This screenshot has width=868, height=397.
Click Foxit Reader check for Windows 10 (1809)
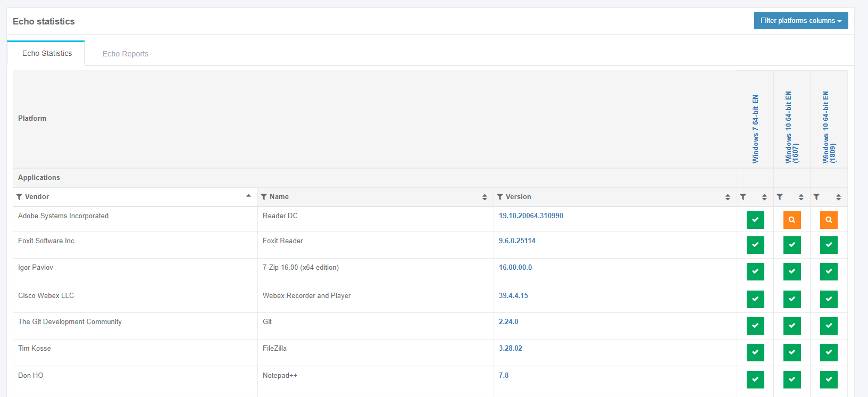829,245
